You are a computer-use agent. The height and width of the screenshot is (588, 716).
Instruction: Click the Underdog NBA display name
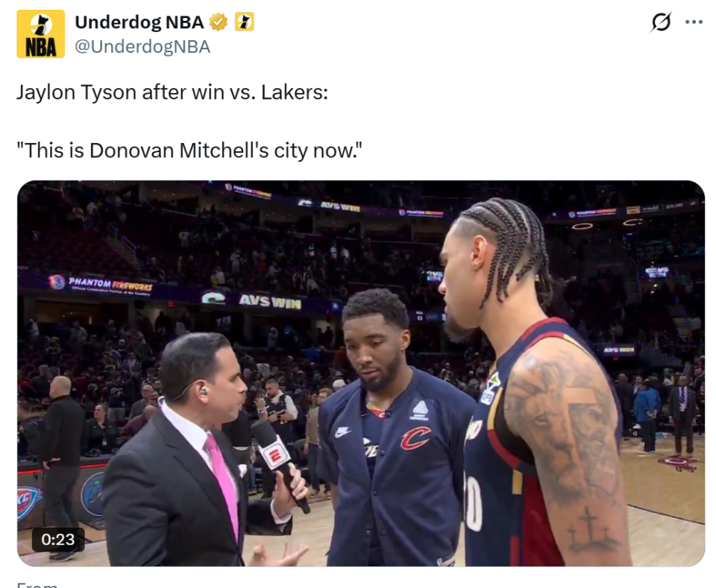click(x=139, y=22)
